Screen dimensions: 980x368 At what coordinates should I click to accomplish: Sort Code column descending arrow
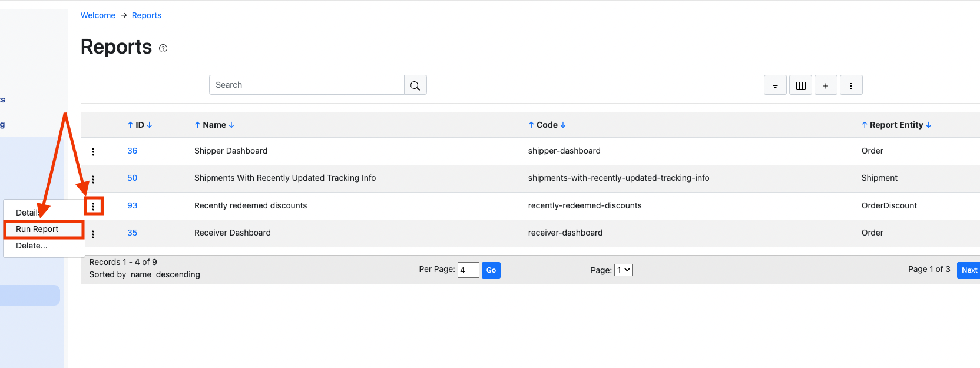563,125
